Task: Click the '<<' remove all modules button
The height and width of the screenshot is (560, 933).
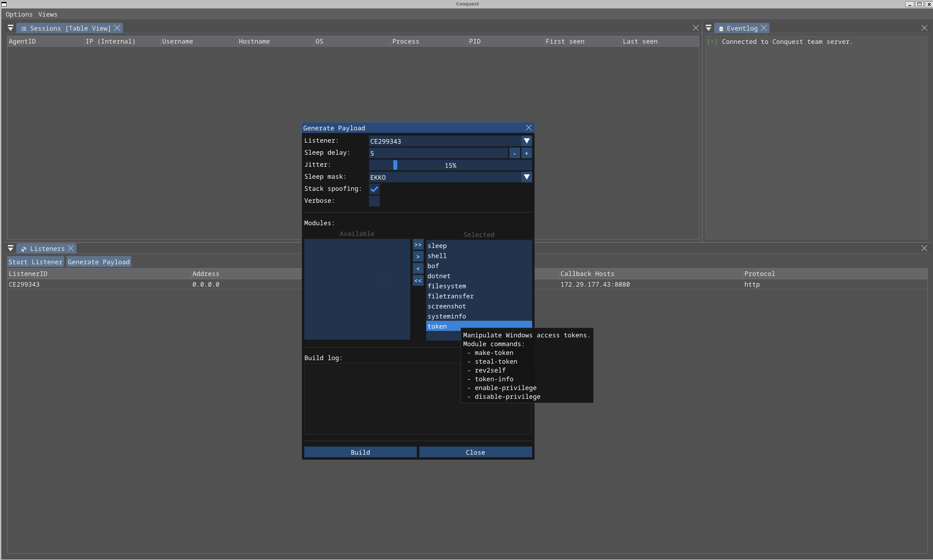Action: [x=418, y=281]
